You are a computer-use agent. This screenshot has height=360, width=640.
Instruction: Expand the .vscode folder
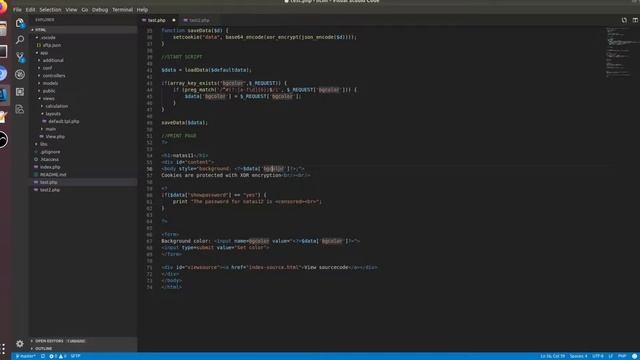click(x=48, y=38)
